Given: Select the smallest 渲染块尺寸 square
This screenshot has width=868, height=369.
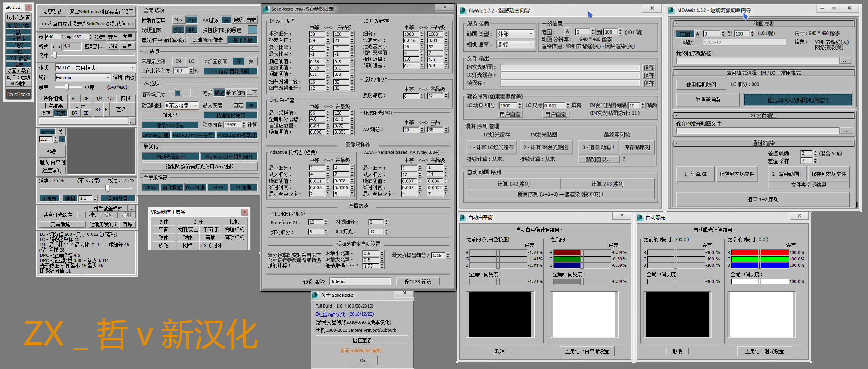Looking at the screenshot, I should point(172,94).
